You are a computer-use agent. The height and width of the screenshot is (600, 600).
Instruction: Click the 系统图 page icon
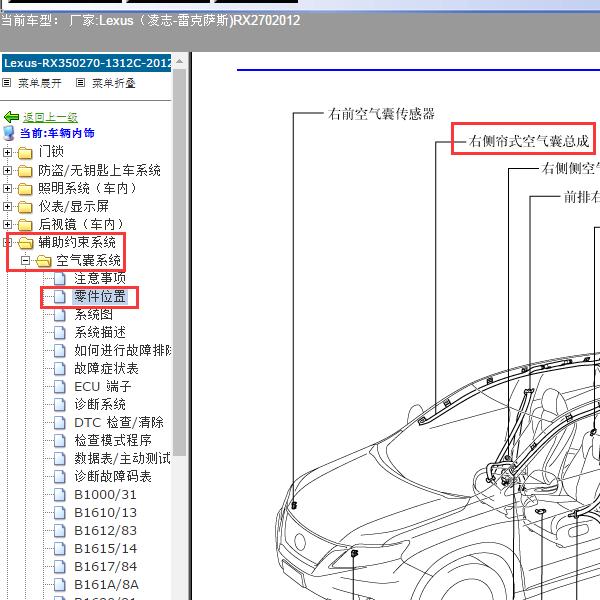click(x=60, y=315)
